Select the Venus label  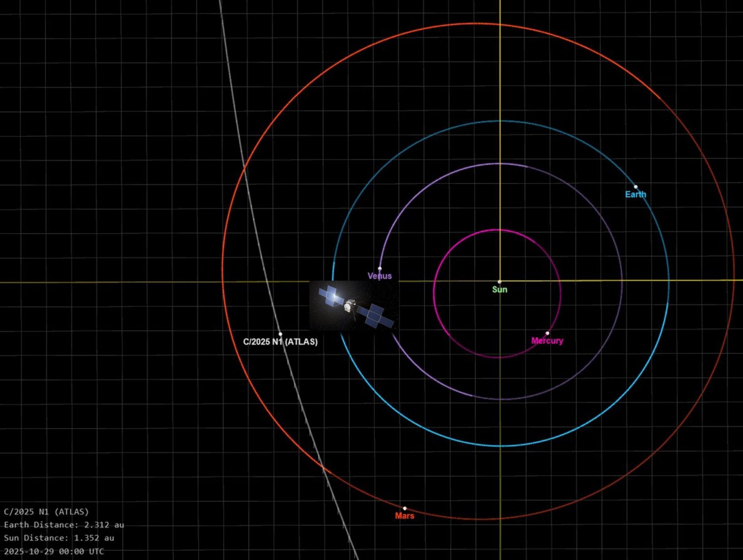[380, 276]
